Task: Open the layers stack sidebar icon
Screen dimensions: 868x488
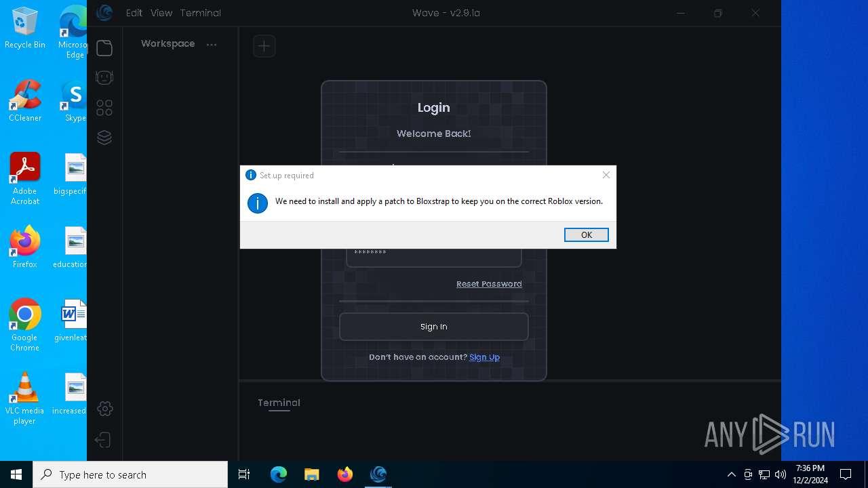Action: tap(104, 138)
